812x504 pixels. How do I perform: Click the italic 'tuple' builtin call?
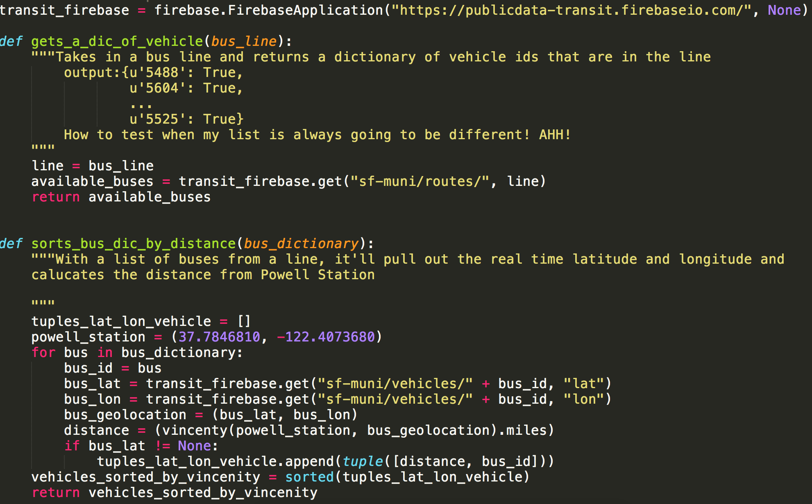[363, 461]
